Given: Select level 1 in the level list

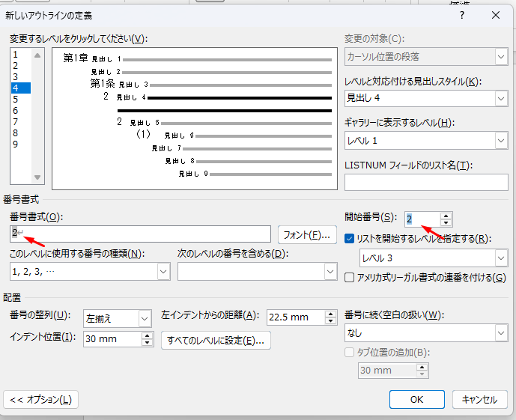Looking at the screenshot, I should (15, 55).
